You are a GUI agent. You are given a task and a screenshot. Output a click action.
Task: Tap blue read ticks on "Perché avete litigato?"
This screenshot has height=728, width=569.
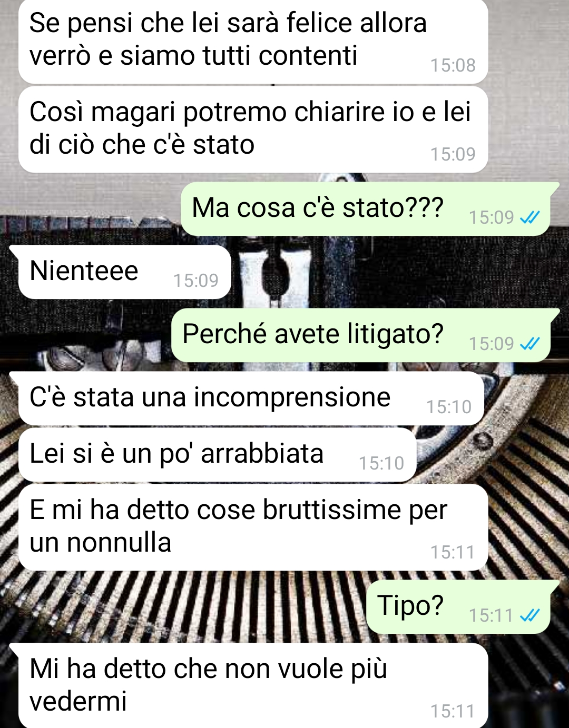(529, 344)
